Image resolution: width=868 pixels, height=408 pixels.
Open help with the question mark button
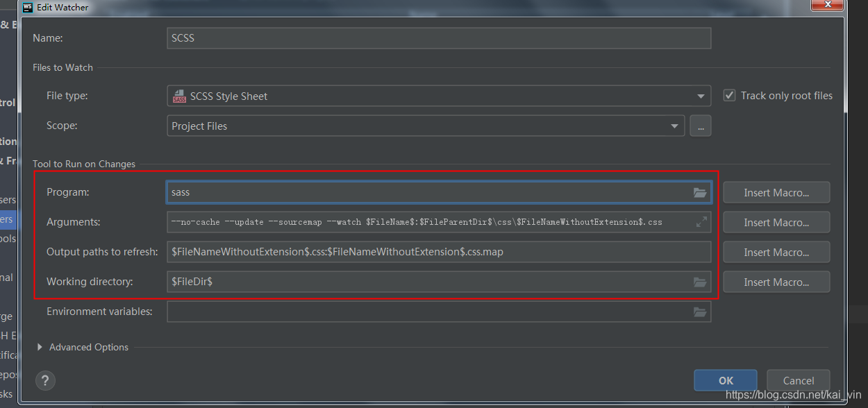pos(45,380)
